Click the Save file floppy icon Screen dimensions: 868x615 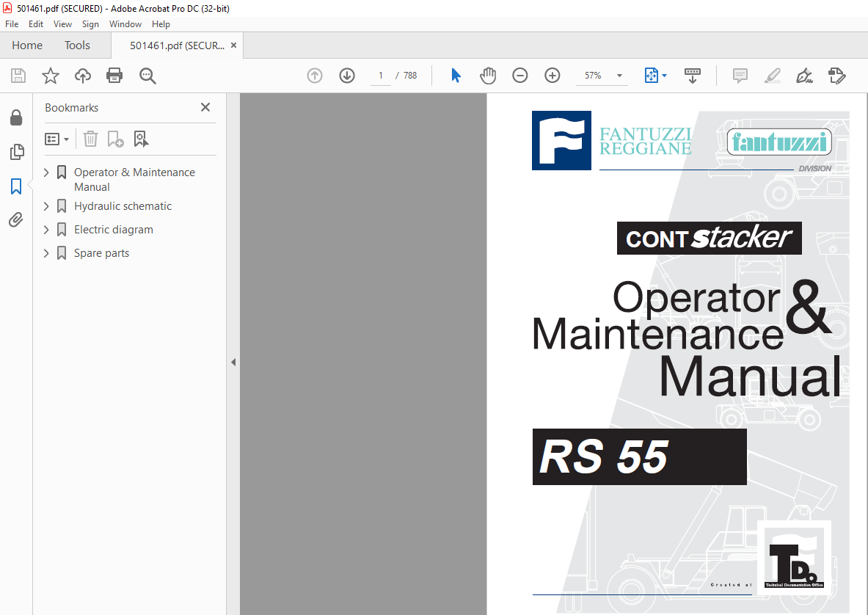pos(18,76)
